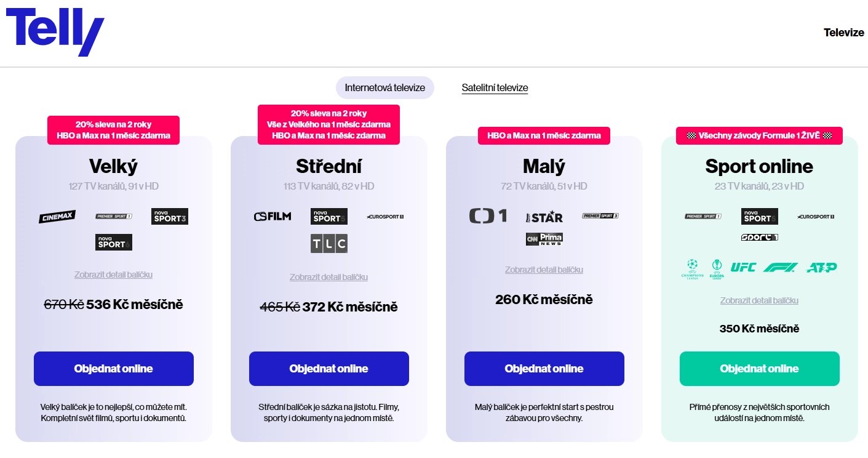This screenshot has width=868, height=458.
Task: Click the Nova Sport 3 logo
Action: [169, 216]
